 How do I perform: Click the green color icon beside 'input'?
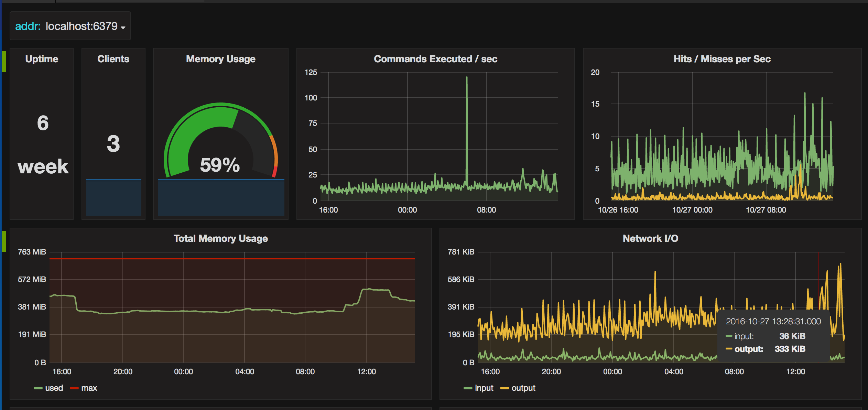tap(468, 388)
